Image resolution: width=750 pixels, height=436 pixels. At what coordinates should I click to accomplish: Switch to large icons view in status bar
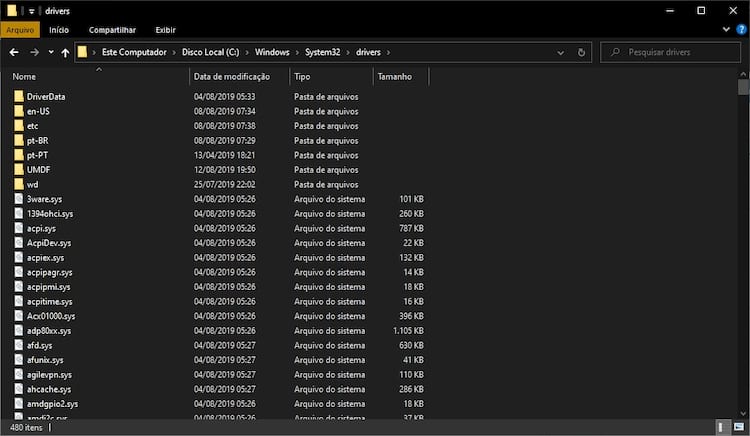pos(739,428)
